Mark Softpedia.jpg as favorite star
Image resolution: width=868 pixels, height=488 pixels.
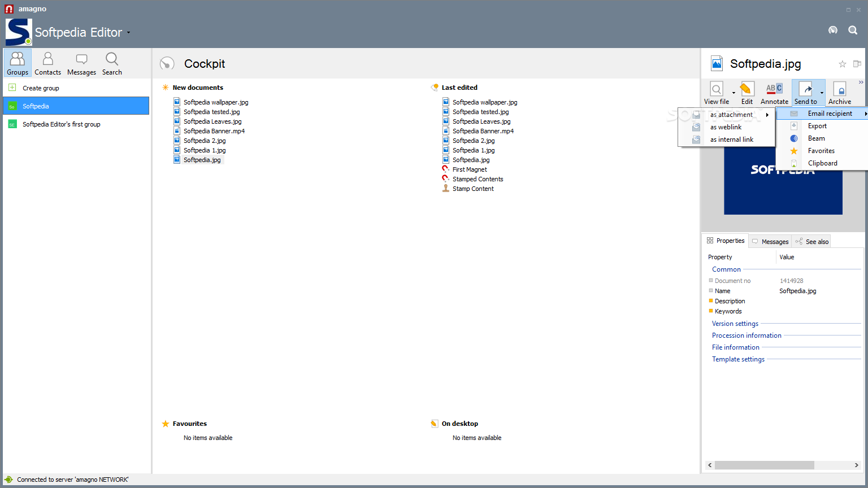click(x=842, y=64)
